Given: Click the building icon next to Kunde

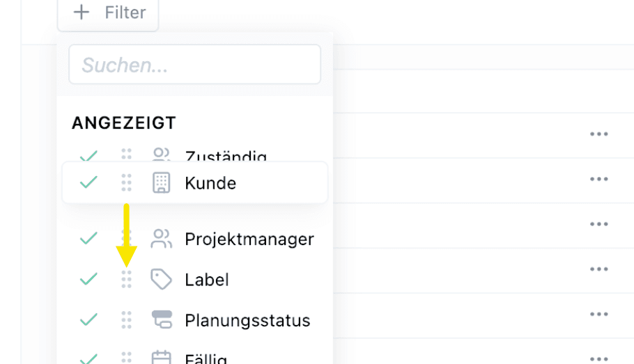Looking at the screenshot, I should 162,183.
